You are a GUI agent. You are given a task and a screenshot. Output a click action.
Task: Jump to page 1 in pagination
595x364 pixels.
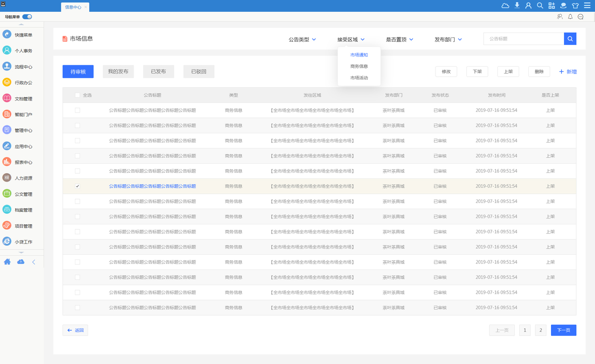(x=525, y=330)
